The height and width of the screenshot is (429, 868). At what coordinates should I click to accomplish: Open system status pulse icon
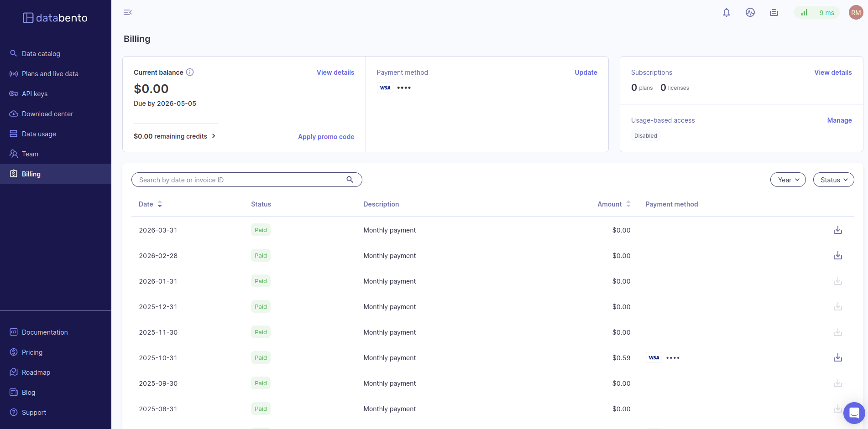[x=750, y=13]
